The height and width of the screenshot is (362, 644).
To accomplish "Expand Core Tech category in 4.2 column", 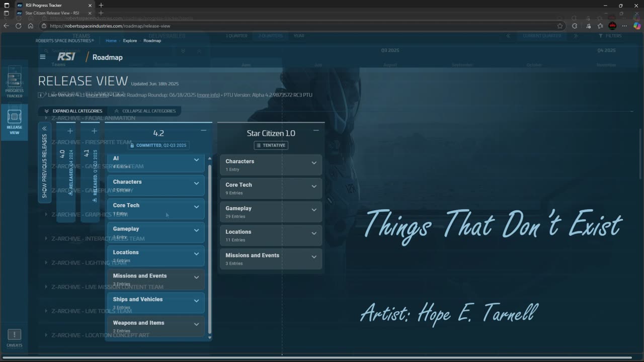I will click(x=156, y=209).
